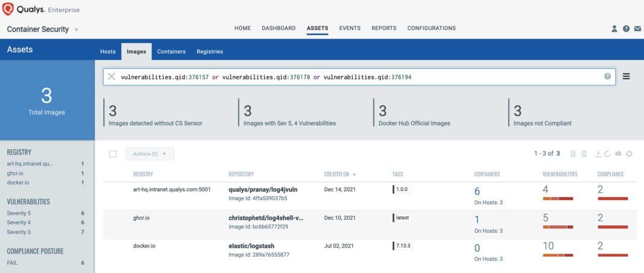Open the mail envelope icon

click(637, 29)
